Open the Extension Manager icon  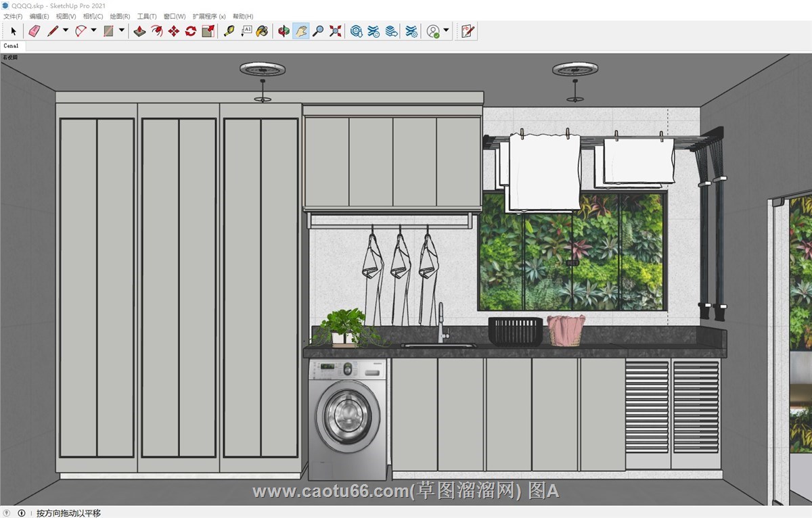[x=411, y=31]
